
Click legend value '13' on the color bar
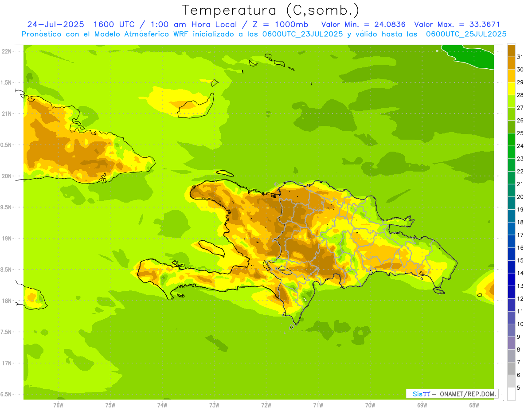520,286
